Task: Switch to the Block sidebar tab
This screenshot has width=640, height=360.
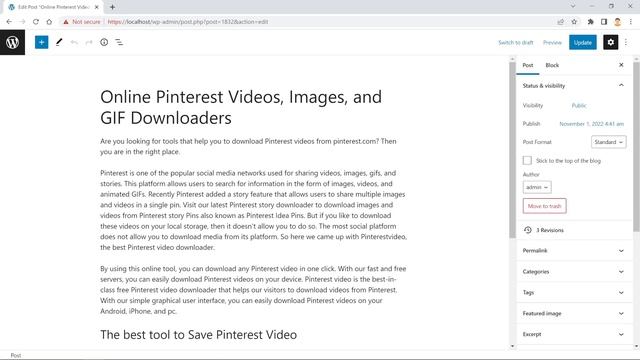Action: 552,65
